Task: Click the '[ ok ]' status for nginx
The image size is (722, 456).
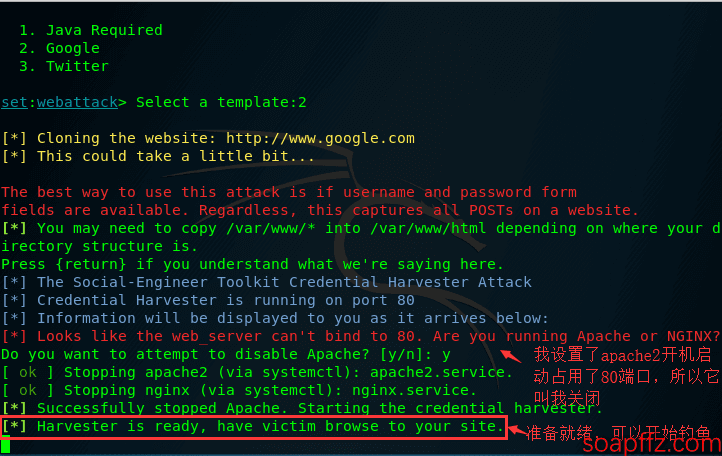Action: click(x=28, y=390)
